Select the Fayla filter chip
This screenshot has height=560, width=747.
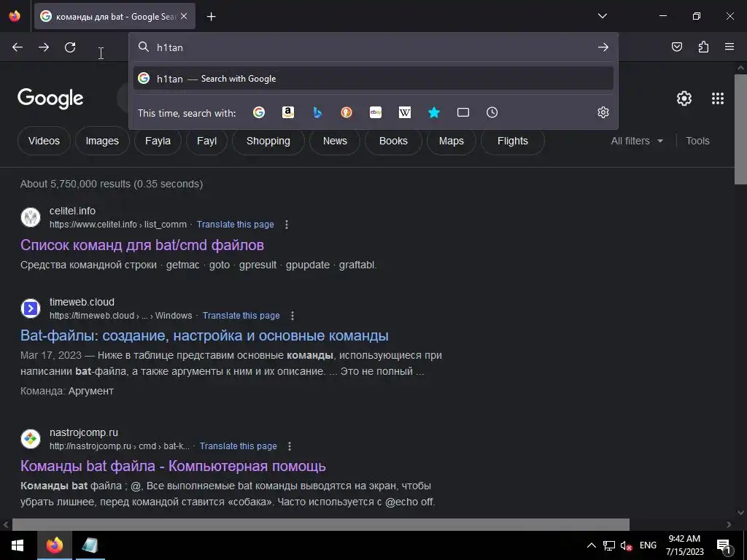(x=158, y=141)
